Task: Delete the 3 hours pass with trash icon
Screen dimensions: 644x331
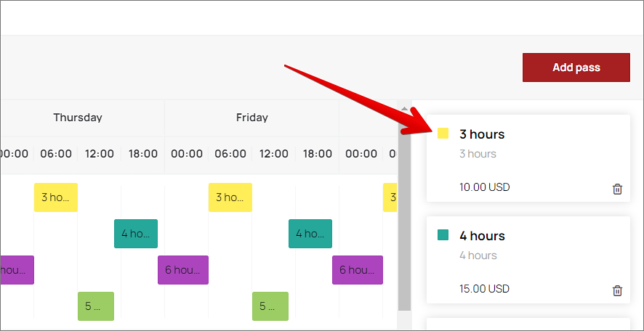Action: [x=617, y=189]
